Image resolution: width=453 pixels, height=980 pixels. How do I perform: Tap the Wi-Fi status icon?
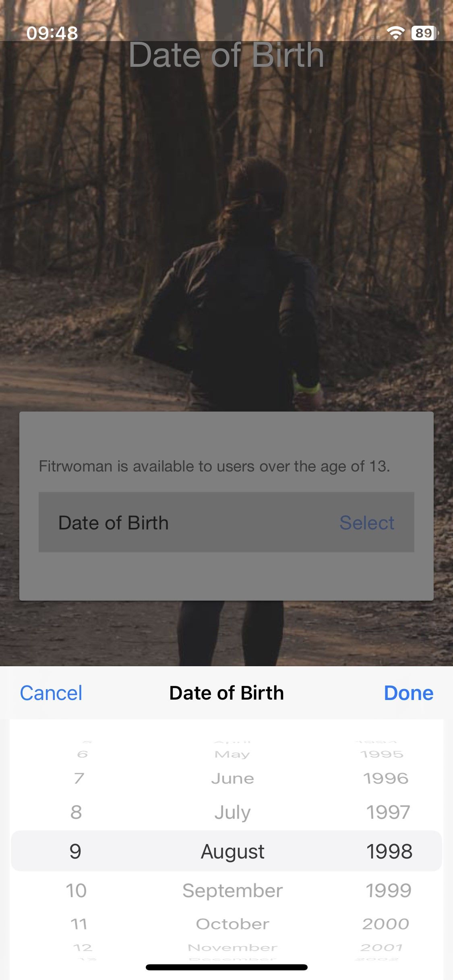click(x=397, y=33)
